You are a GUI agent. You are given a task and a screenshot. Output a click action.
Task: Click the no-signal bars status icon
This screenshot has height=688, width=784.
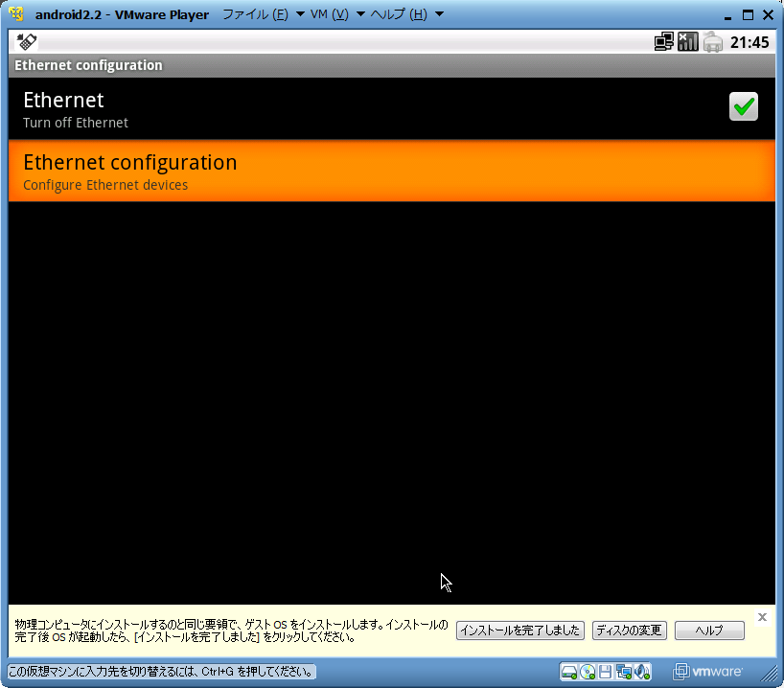tap(688, 42)
